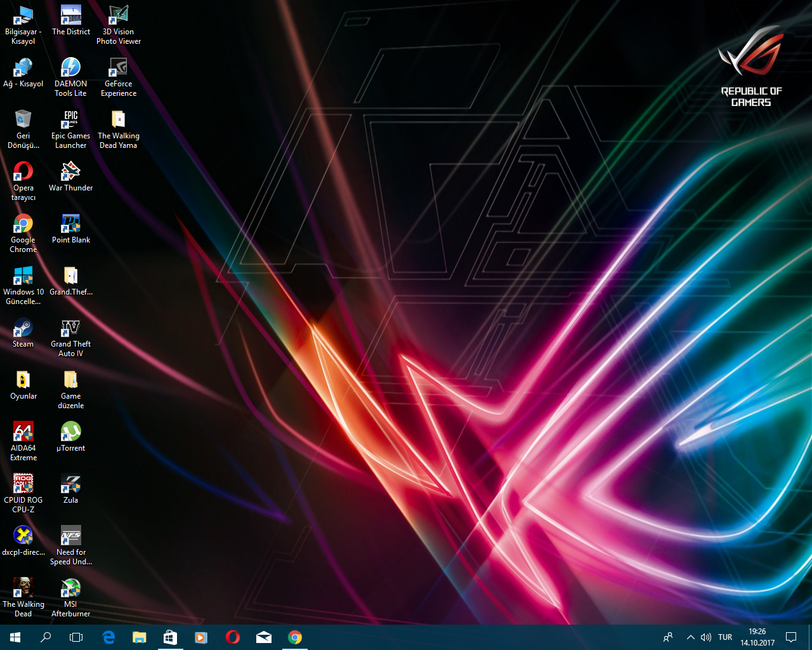
Task: Select The Walking Dead Yama folder
Action: click(119, 129)
